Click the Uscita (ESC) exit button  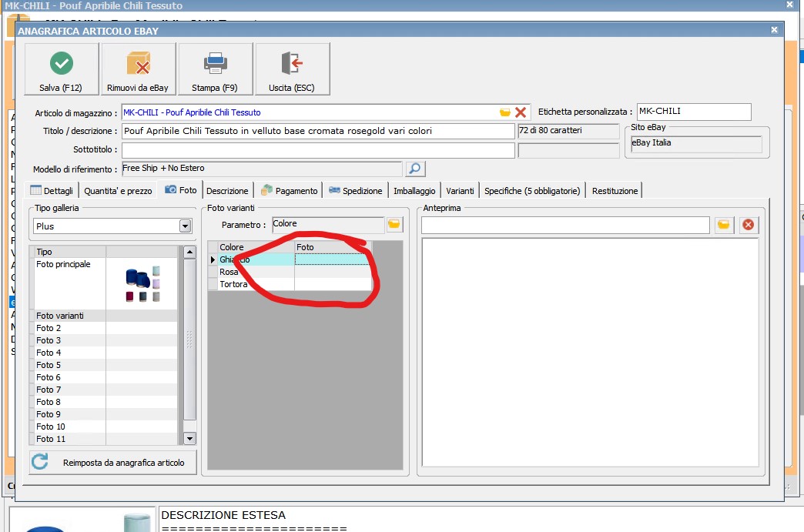click(x=293, y=69)
